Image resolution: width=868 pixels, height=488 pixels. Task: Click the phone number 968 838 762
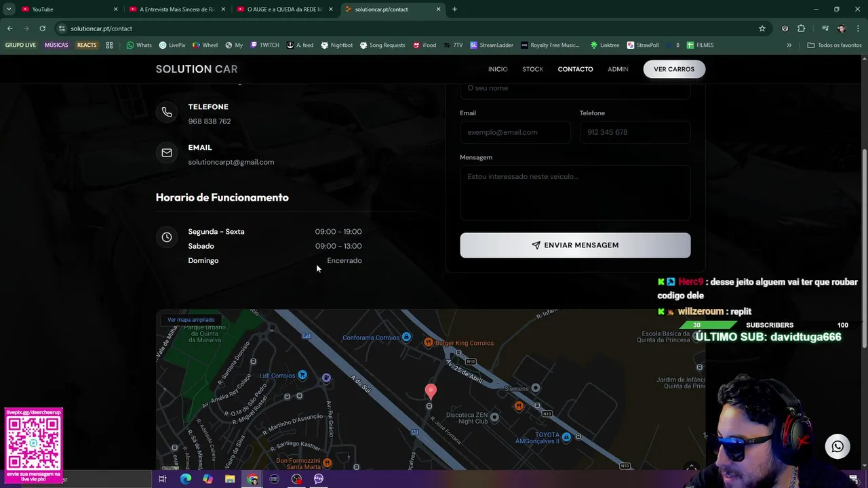pyautogui.click(x=210, y=121)
